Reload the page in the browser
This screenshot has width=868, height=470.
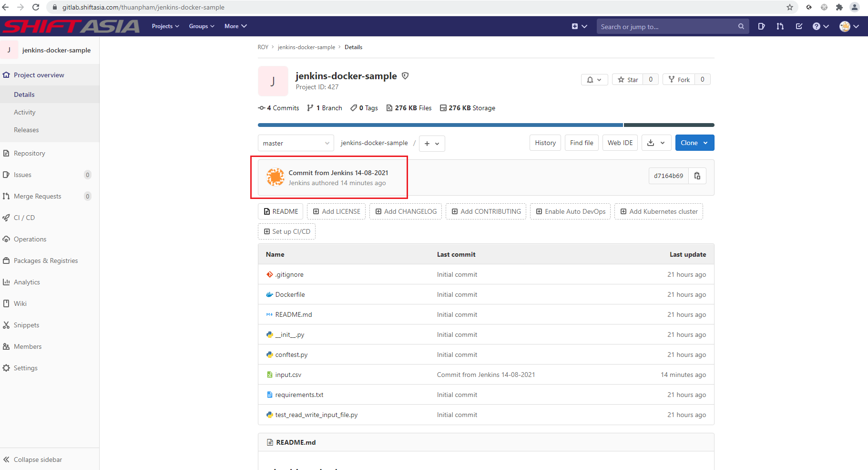[36, 7]
